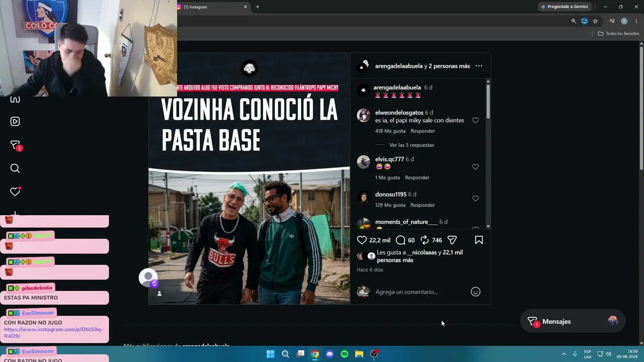Open post options three-dot menu
Screen dimensions: 644x362
tap(479, 66)
